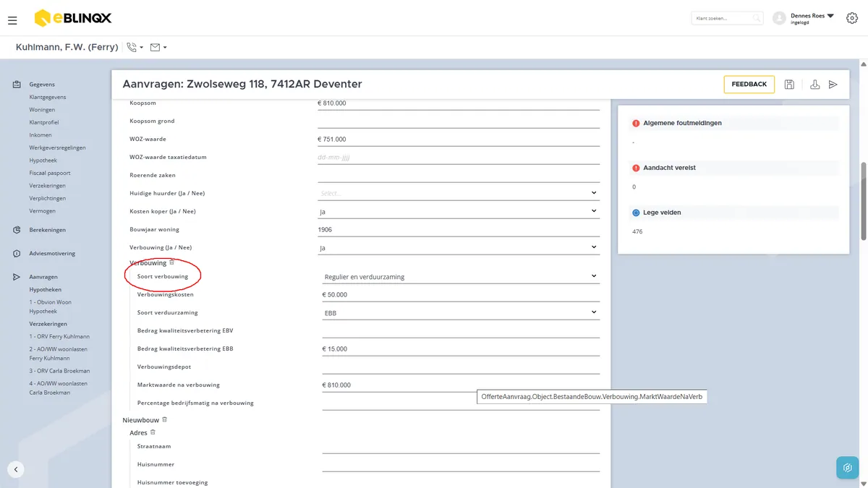Screen dimensions: 868x488
Task: Open Woningen in the sidebar
Action: pos(42,110)
